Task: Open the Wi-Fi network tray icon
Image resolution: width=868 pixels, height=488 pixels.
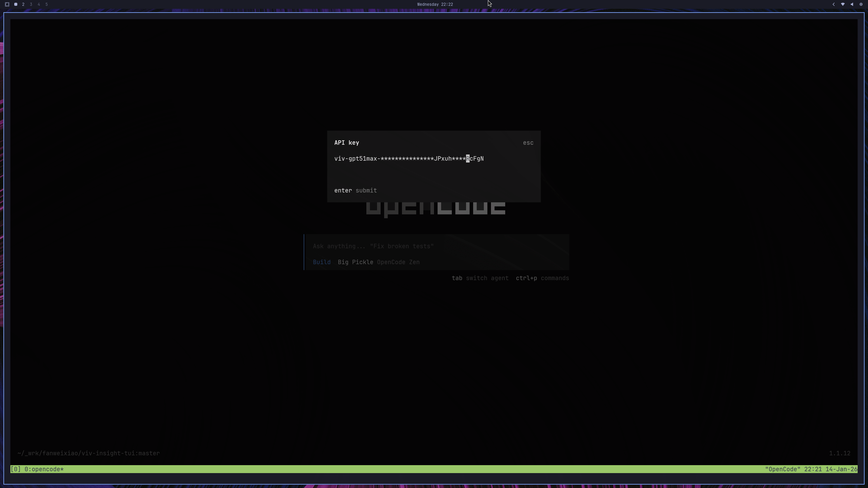Action: pyautogui.click(x=843, y=4)
